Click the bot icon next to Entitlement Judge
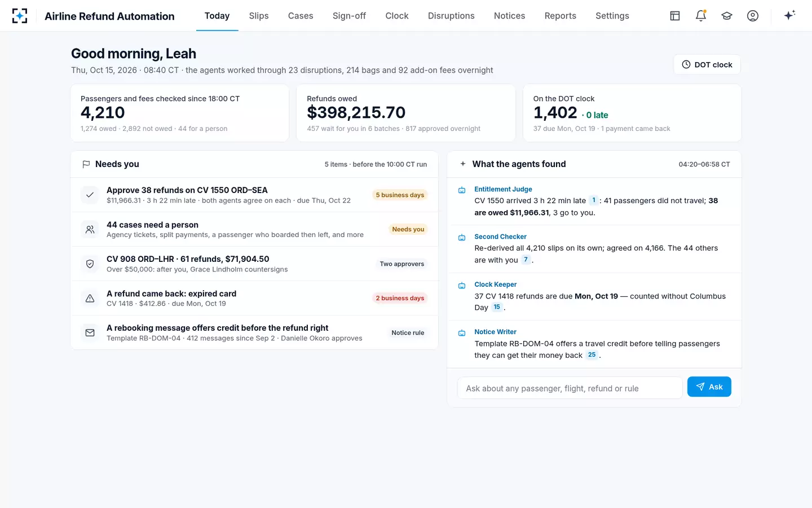This screenshot has width=812, height=508. (x=462, y=190)
